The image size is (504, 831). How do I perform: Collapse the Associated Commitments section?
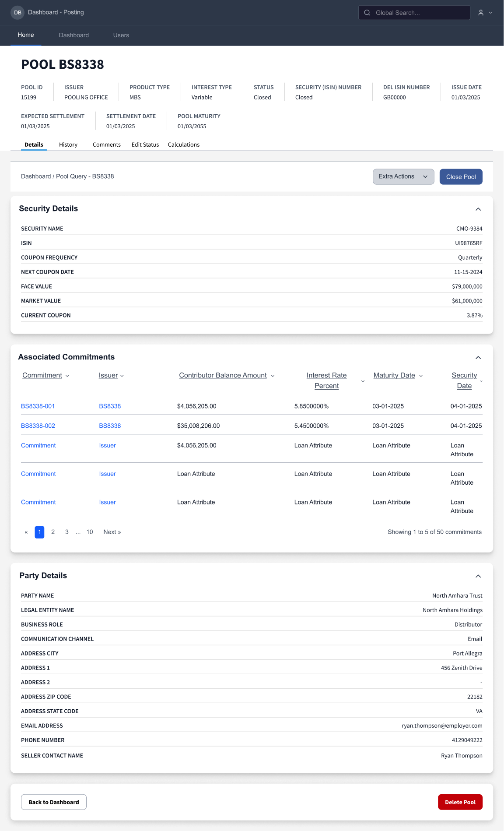(x=478, y=358)
